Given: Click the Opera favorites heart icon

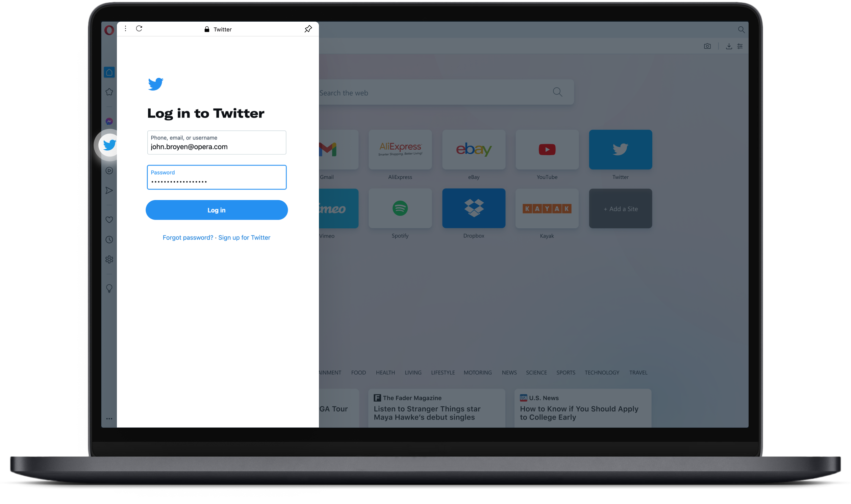Looking at the screenshot, I should [110, 220].
